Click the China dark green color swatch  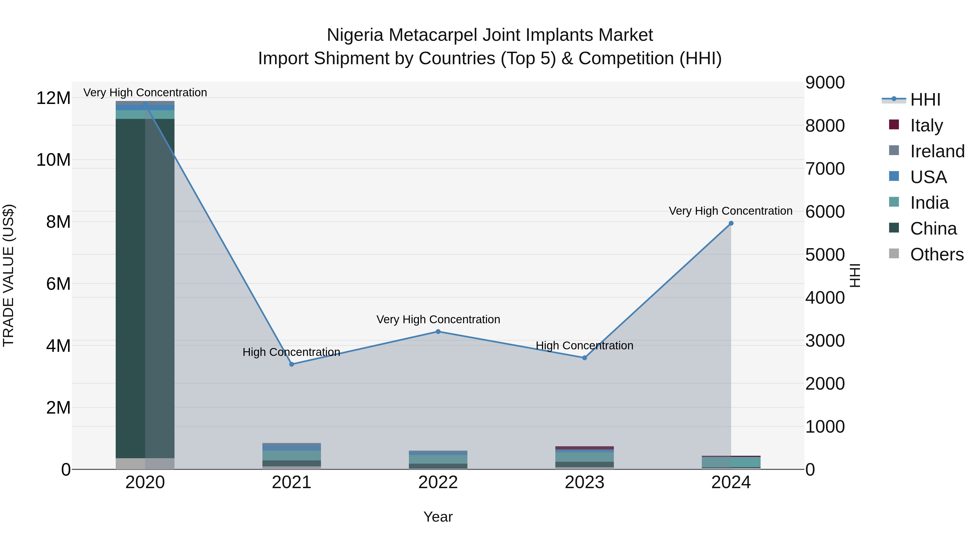click(894, 228)
